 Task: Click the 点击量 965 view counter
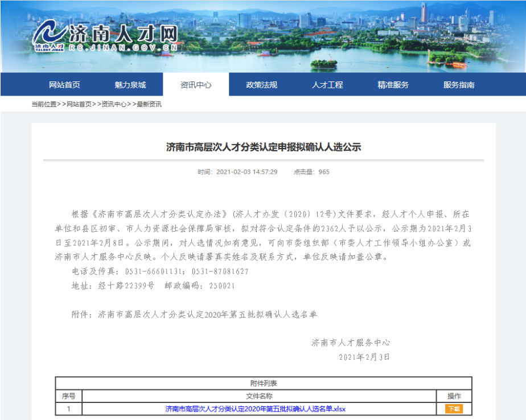point(311,172)
